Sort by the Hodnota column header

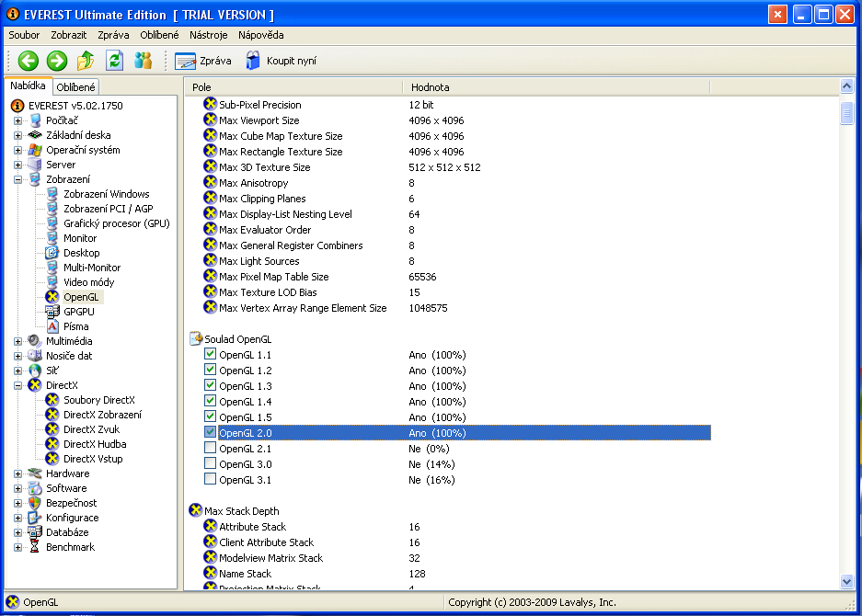[557, 86]
